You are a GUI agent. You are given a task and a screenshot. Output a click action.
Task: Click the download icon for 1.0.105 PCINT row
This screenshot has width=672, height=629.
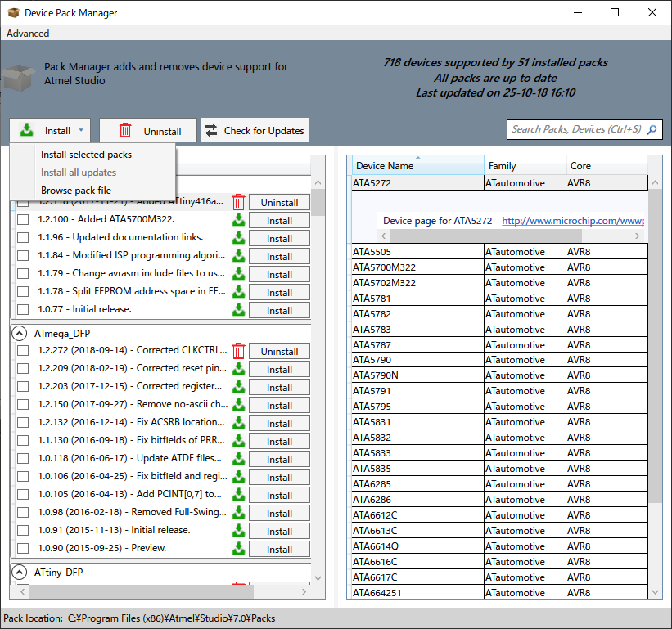point(239,495)
